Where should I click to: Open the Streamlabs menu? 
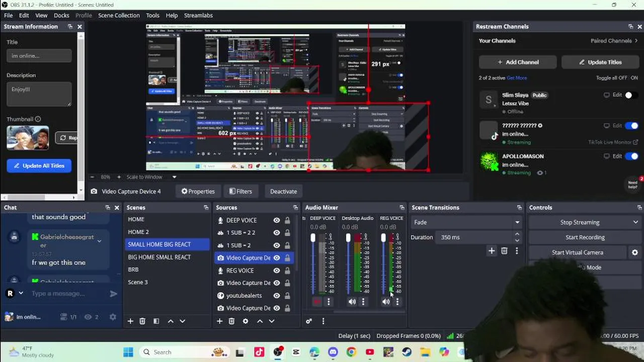(198, 15)
